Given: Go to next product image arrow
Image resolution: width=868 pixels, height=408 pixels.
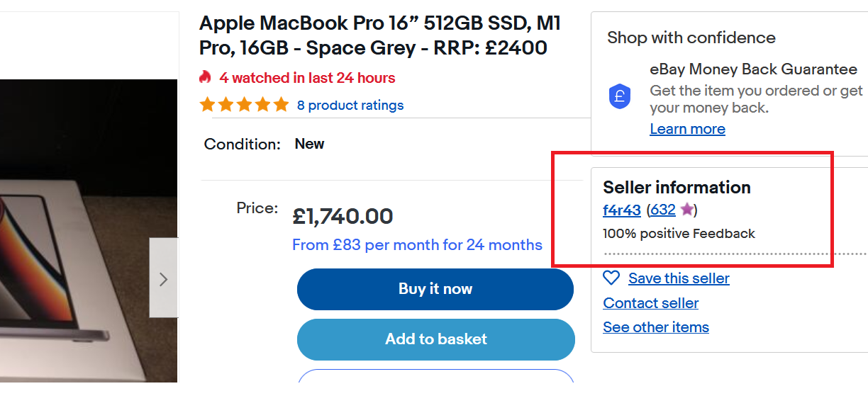Looking at the screenshot, I should tap(164, 279).
